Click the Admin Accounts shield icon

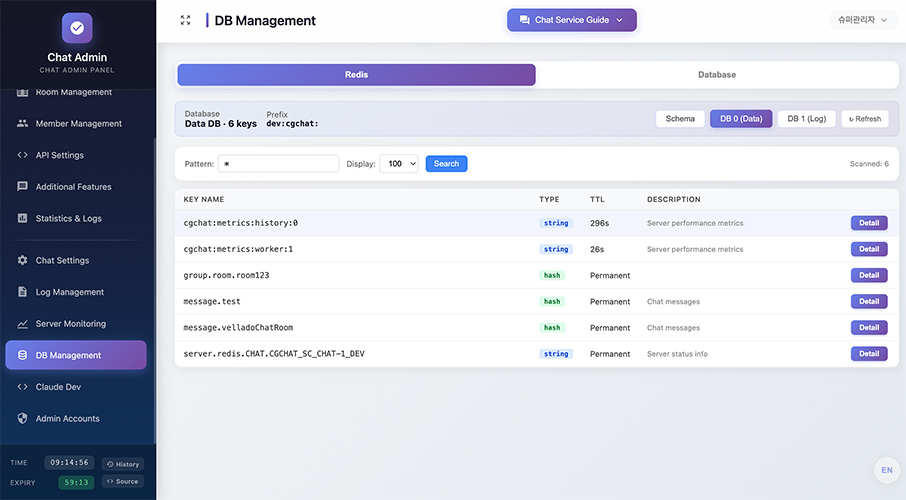point(23,418)
